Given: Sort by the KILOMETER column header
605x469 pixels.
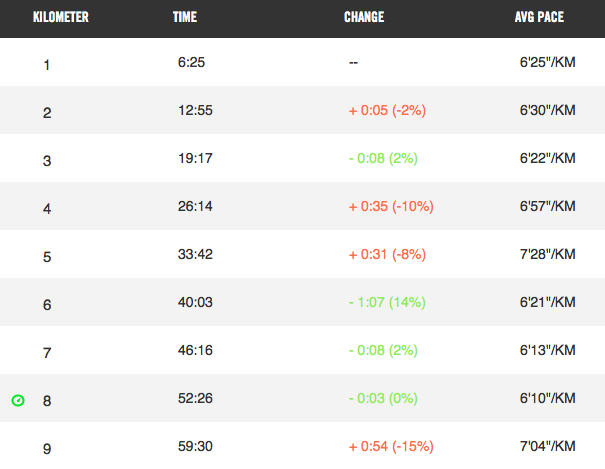Looking at the screenshot, I should pos(60,18).
